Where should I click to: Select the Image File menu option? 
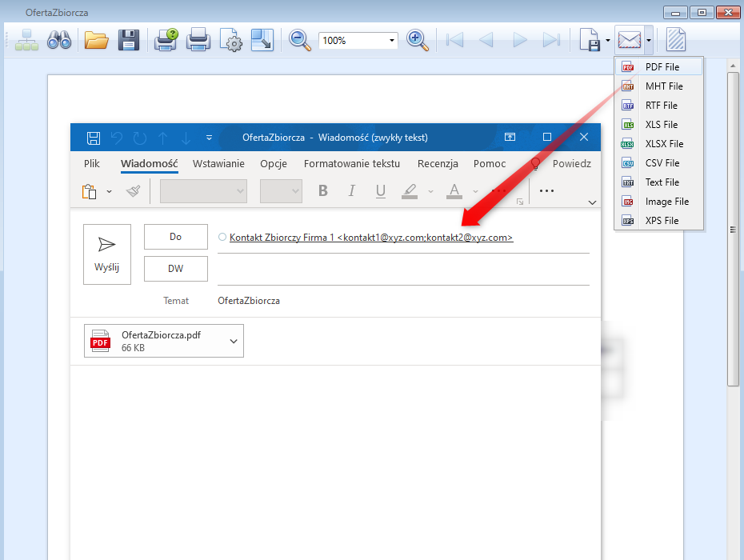point(666,202)
